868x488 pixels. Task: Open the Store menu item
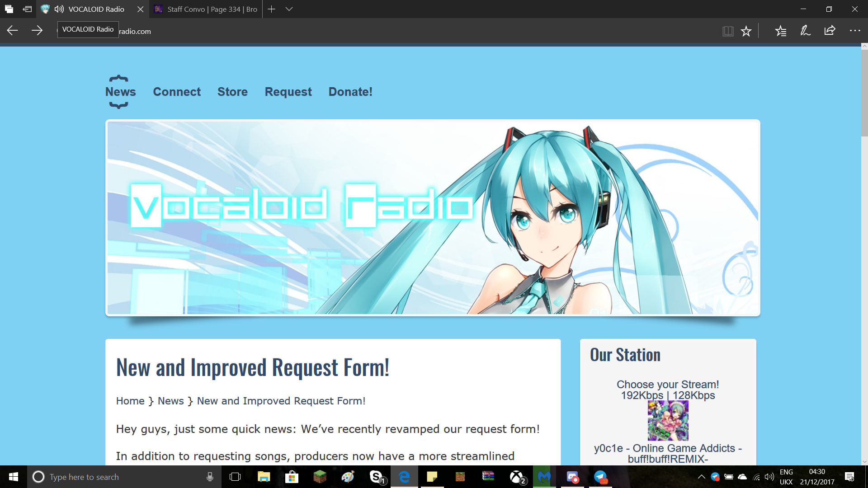232,92
